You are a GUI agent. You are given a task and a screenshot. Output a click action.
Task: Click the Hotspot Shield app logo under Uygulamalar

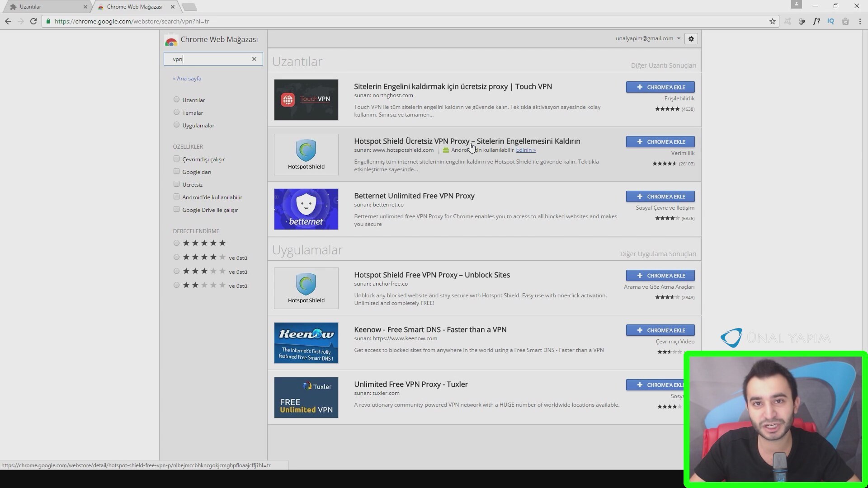point(306,288)
